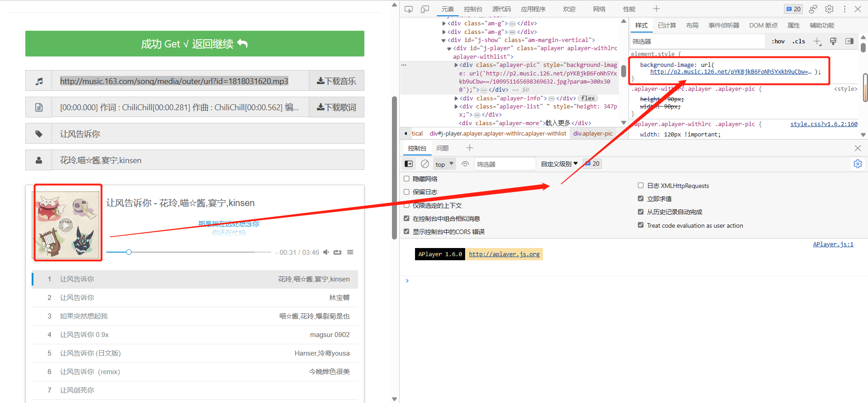This screenshot has height=403, width=868.
Task: Click the lyrics document icon
Action: 39,108
